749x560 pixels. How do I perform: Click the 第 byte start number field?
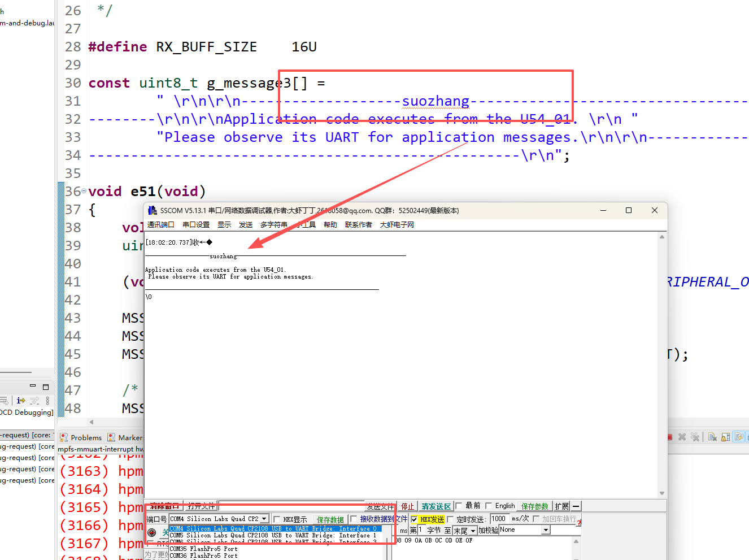point(421,530)
